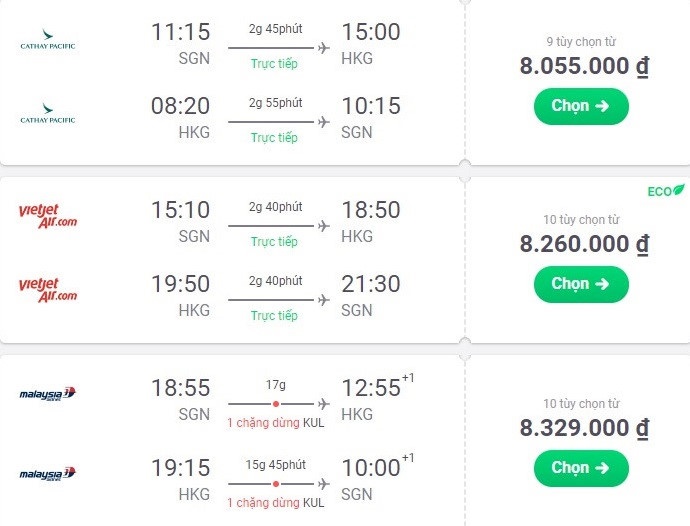Click the 8.260.000 ₫ price text
690x526 pixels.
click(585, 244)
